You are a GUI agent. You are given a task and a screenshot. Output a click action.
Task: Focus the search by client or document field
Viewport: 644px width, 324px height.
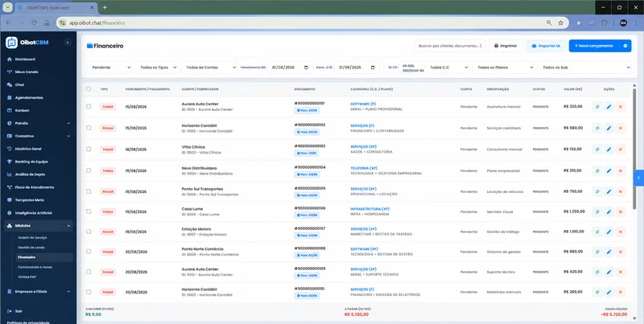coord(450,46)
